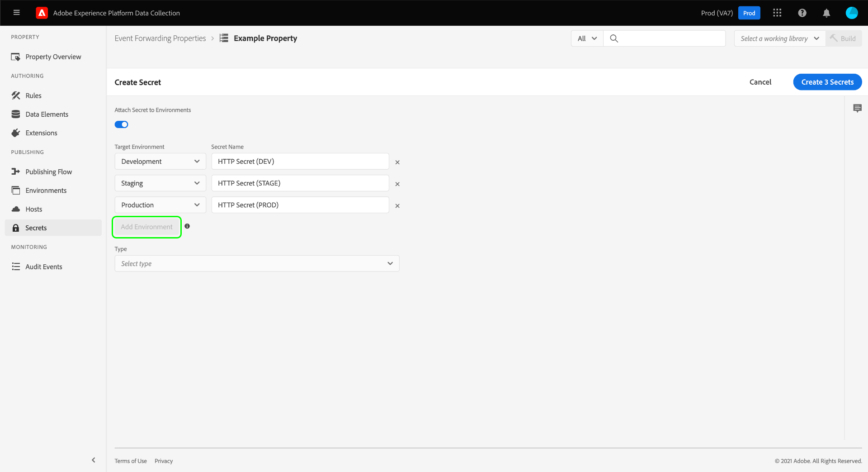The height and width of the screenshot is (472, 868).
Task: Open the user profile avatar
Action: click(x=852, y=13)
